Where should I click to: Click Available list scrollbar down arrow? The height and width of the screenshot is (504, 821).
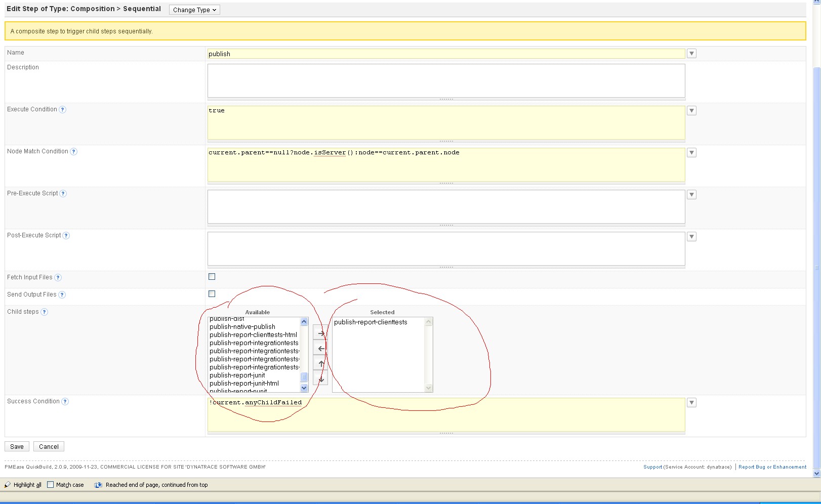click(x=304, y=388)
